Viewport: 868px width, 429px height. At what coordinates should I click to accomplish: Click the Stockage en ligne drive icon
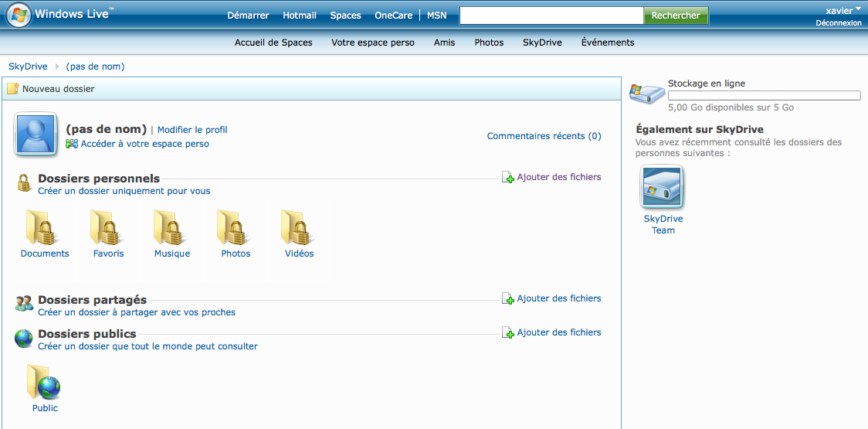(647, 94)
